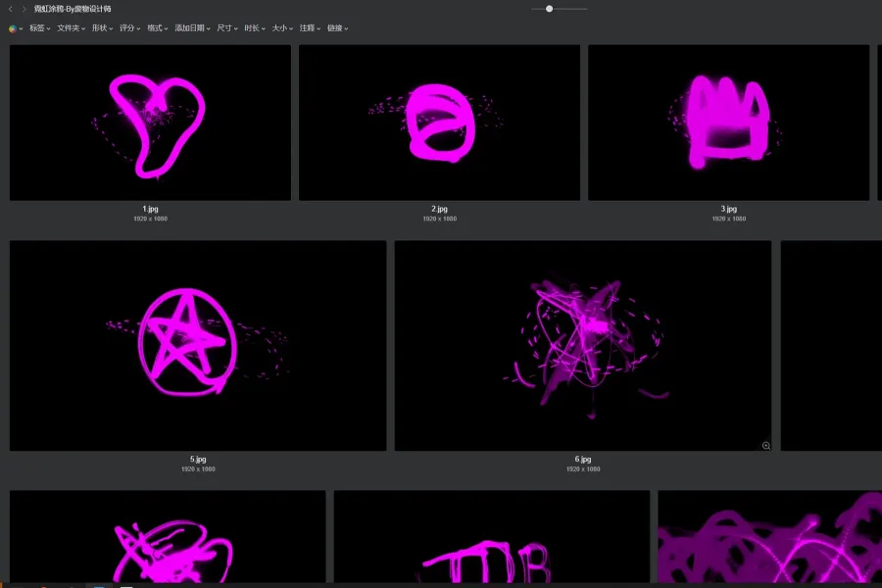Expand the 文件夹 (Folder) filter dropdown
The height and width of the screenshot is (588, 882).
click(x=70, y=28)
